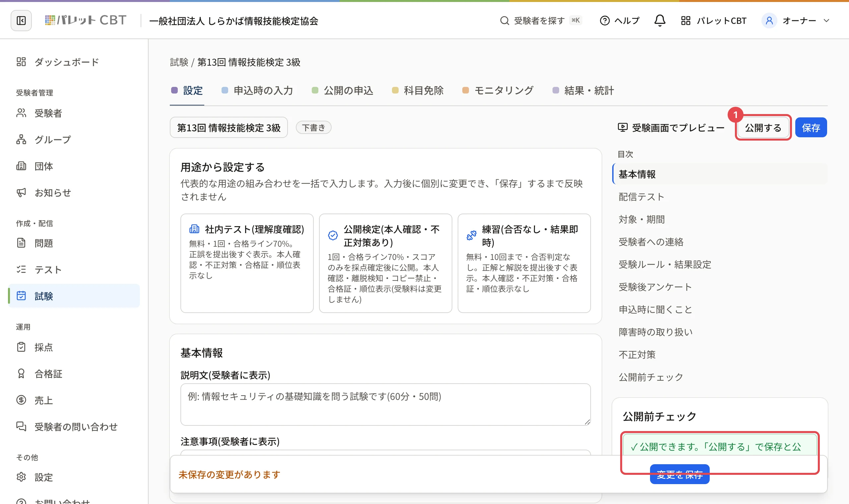This screenshot has height=504, width=849.
Task: Expand the オーナー account dropdown
Action: pos(796,21)
